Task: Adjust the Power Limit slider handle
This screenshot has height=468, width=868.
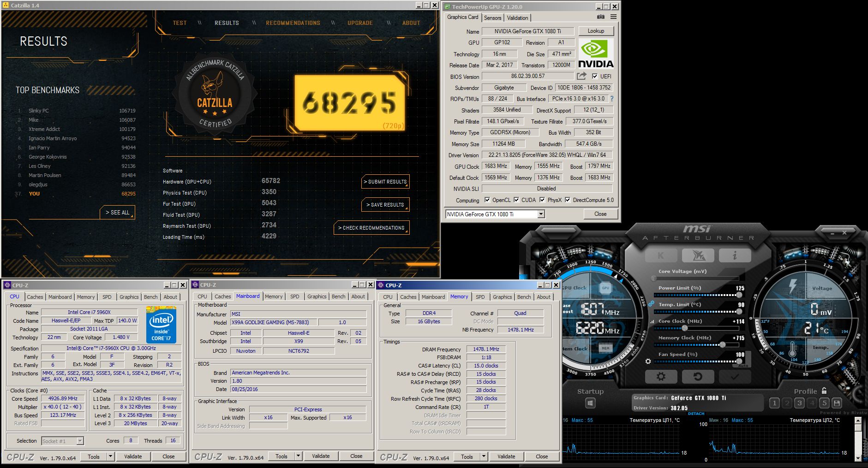Action: pos(739,295)
